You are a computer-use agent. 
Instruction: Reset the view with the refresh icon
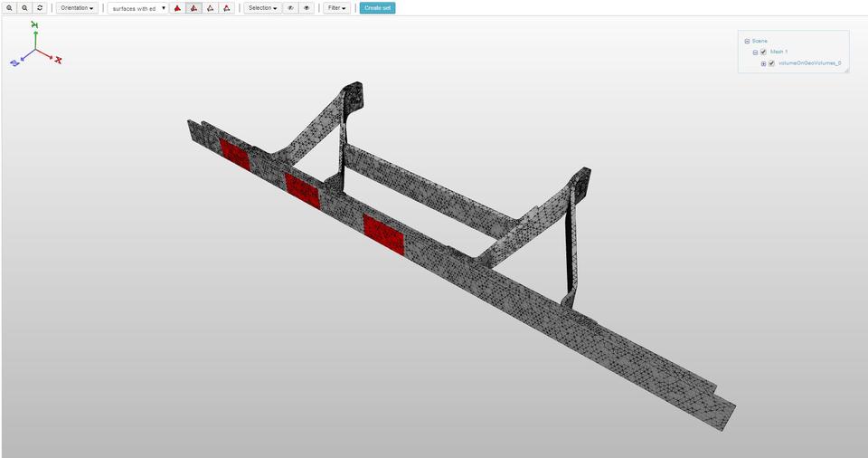(40, 8)
